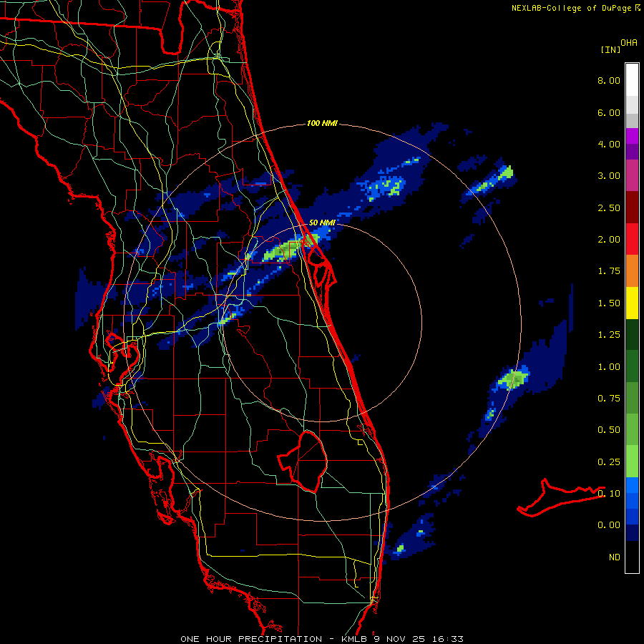Select the 4.00 legend value
The width and height of the screenshot is (644, 644).
609,144
